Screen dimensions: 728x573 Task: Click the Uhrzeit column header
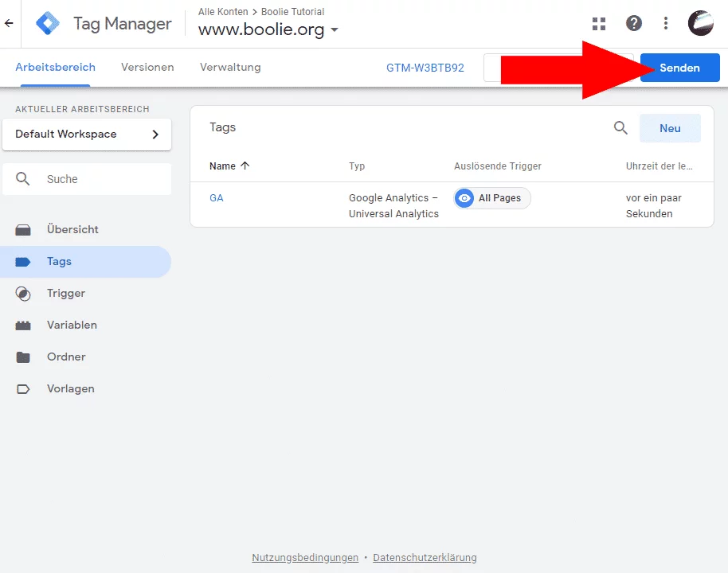660,166
